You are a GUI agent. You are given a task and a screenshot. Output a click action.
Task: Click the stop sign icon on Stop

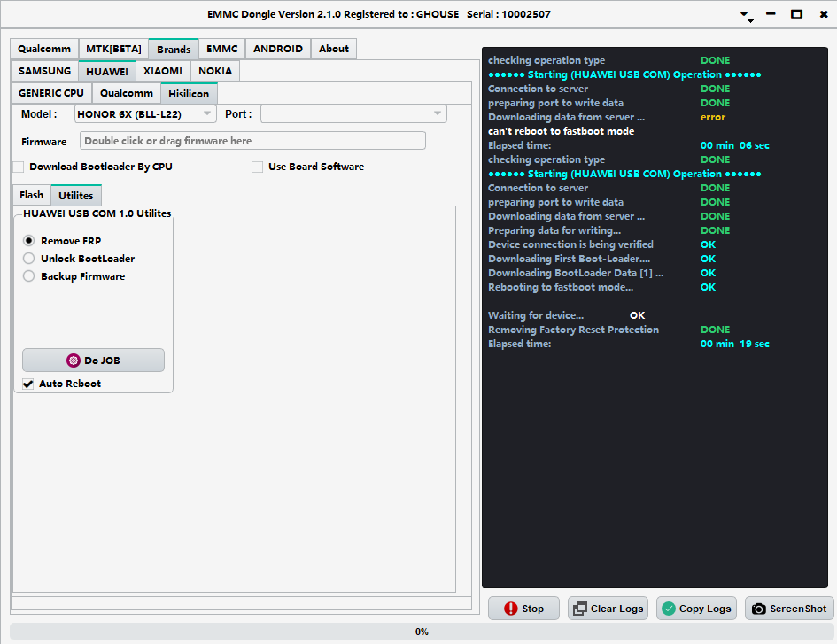[x=511, y=609]
